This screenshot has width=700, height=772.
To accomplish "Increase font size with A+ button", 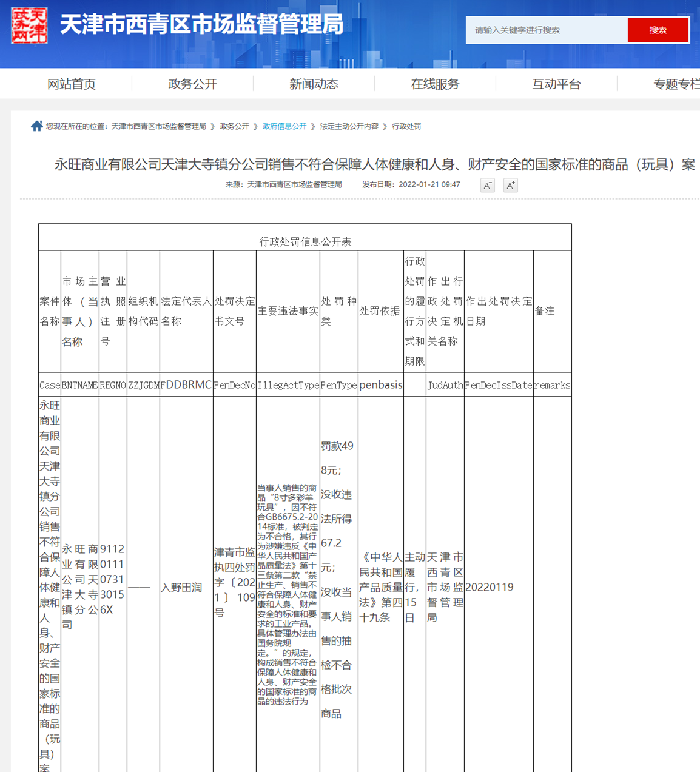I will [511, 186].
